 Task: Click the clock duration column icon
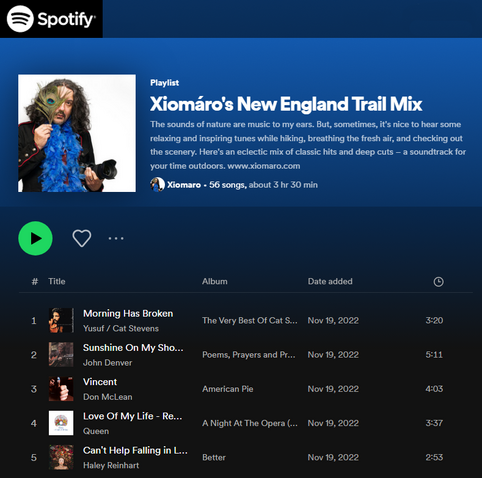(438, 282)
